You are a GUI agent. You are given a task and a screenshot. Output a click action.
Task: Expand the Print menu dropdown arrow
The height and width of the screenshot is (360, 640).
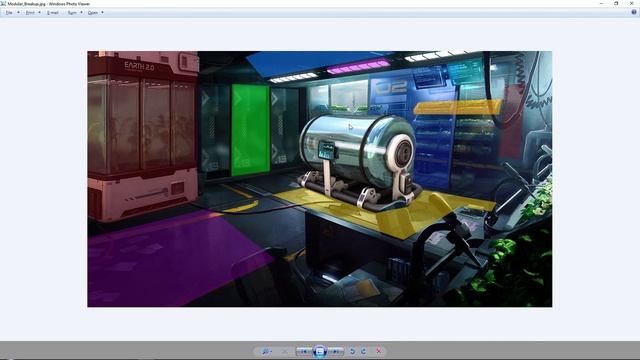coord(39,13)
